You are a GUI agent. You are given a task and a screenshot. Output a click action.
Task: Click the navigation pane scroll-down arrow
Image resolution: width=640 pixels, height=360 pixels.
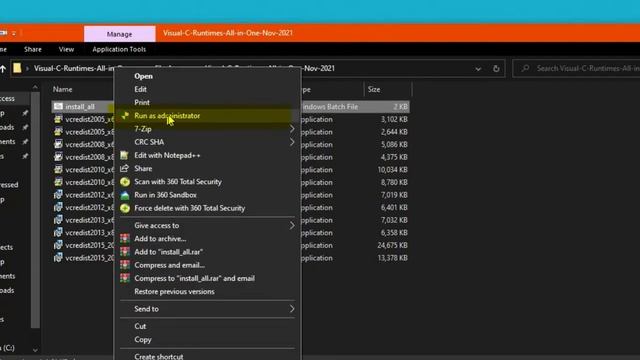[x=35, y=350]
